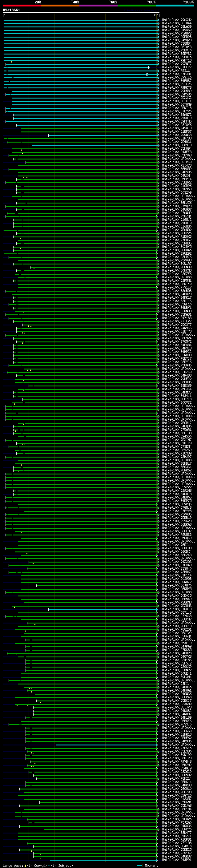Click the alignment bar for UniRef100_C4JPR1
Screen dimensions: 197x868
[103, 860]
